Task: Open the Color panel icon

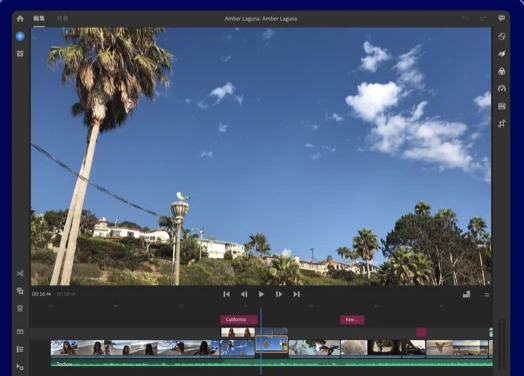Action: click(x=502, y=71)
